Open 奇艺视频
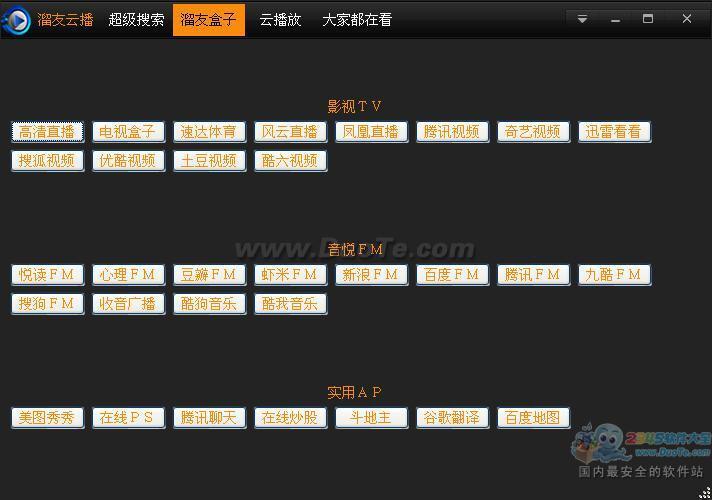 [x=533, y=132]
